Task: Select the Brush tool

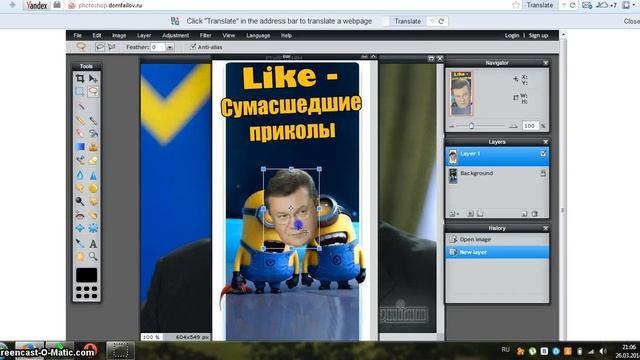Action: coord(93,120)
